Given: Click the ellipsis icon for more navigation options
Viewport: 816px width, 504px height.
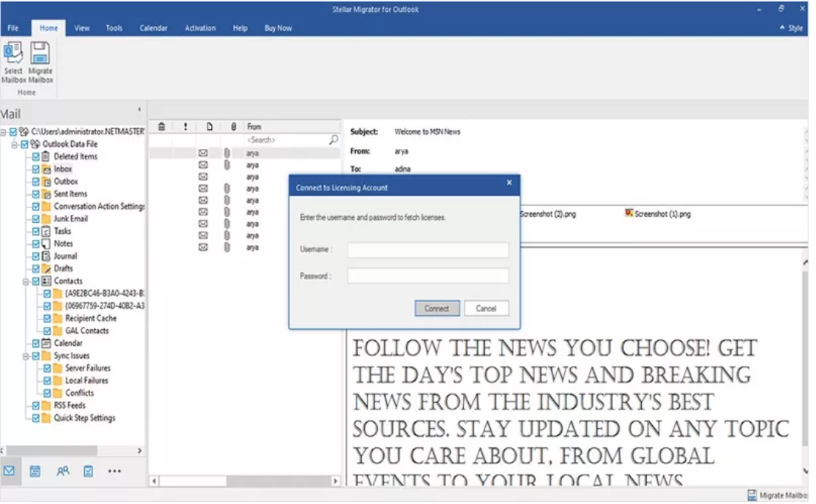Looking at the screenshot, I should point(114,470).
